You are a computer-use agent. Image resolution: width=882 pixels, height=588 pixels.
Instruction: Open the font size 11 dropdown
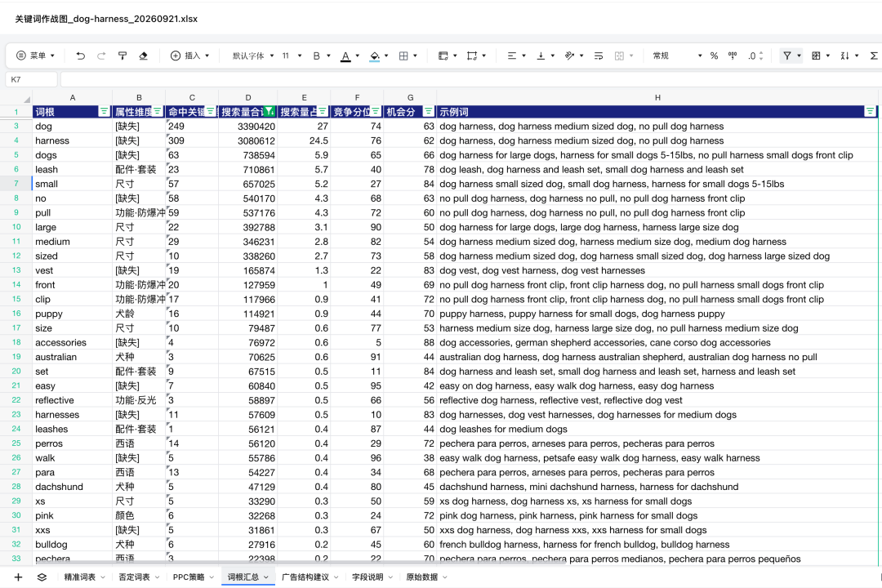click(x=292, y=56)
